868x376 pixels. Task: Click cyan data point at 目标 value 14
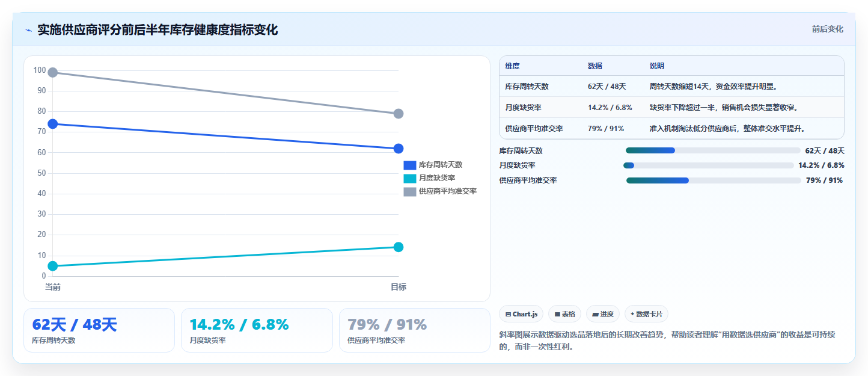click(398, 247)
